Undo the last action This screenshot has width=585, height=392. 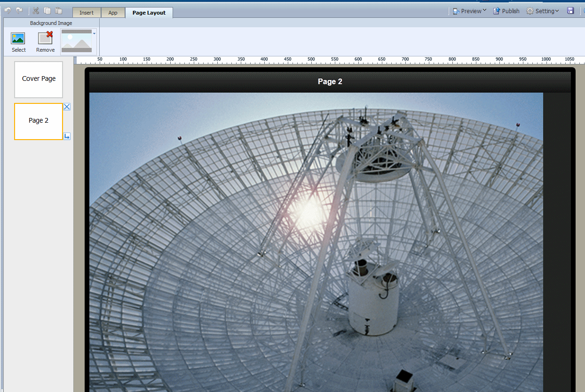[x=8, y=10]
